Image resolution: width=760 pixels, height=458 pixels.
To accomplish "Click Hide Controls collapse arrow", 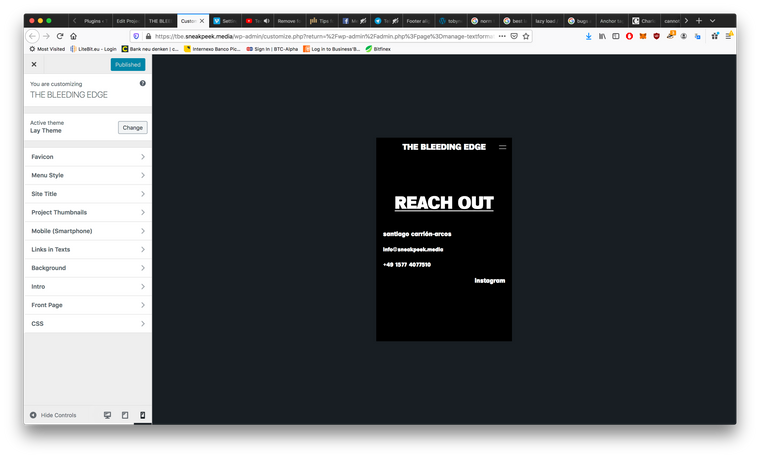I will click(33, 415).
